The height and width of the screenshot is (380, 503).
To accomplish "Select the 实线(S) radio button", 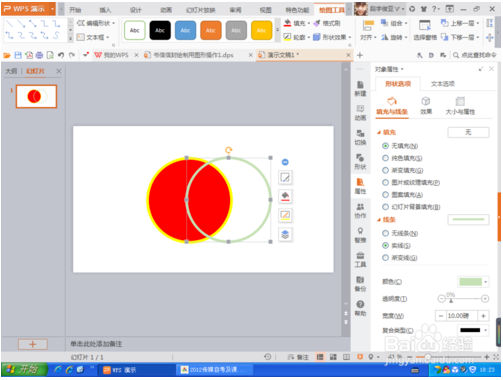I will click(385, 245).
